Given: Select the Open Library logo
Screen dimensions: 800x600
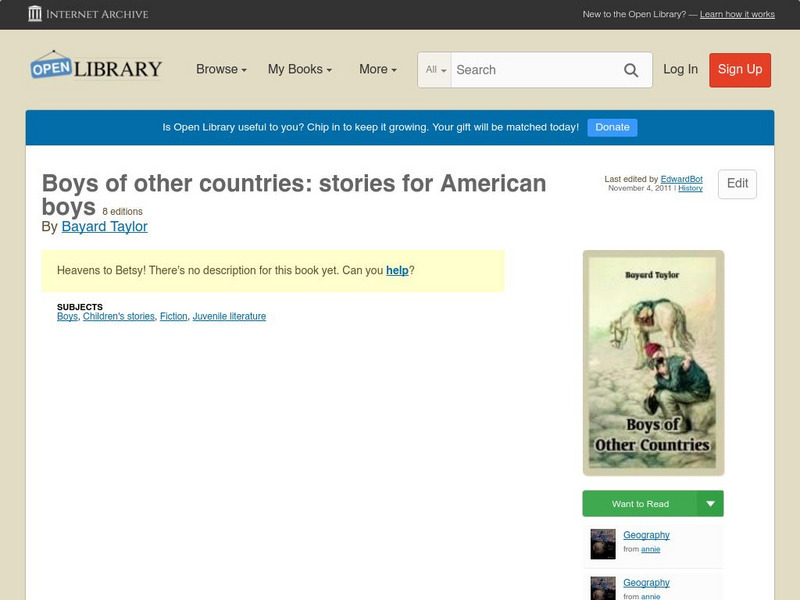Looking at the screenshot, I should (96, 66).
